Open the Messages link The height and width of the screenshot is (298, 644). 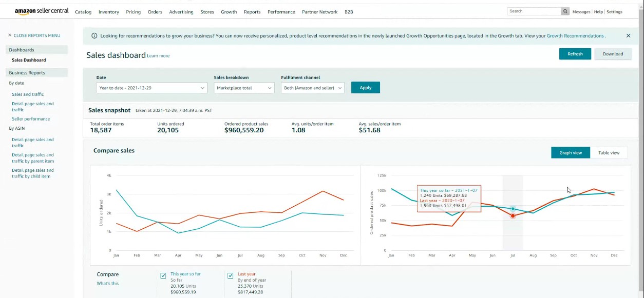(x=581, y=12)
